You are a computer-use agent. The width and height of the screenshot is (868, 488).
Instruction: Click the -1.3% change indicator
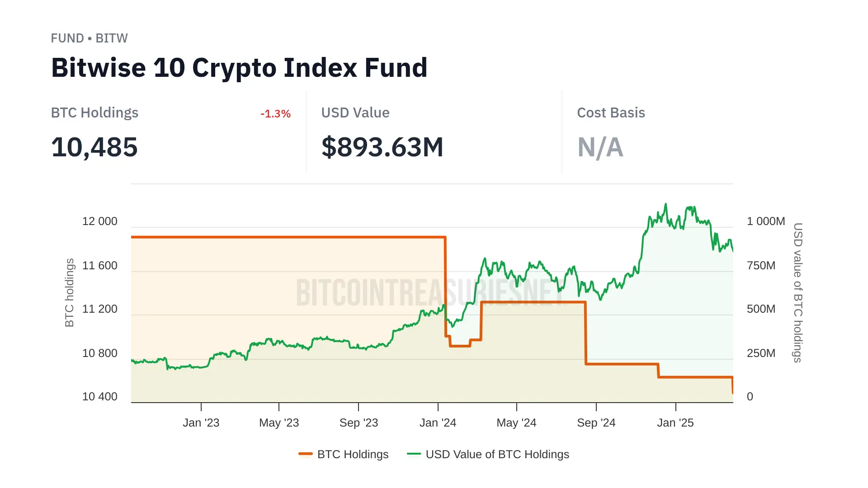click(x=275, y=114)
